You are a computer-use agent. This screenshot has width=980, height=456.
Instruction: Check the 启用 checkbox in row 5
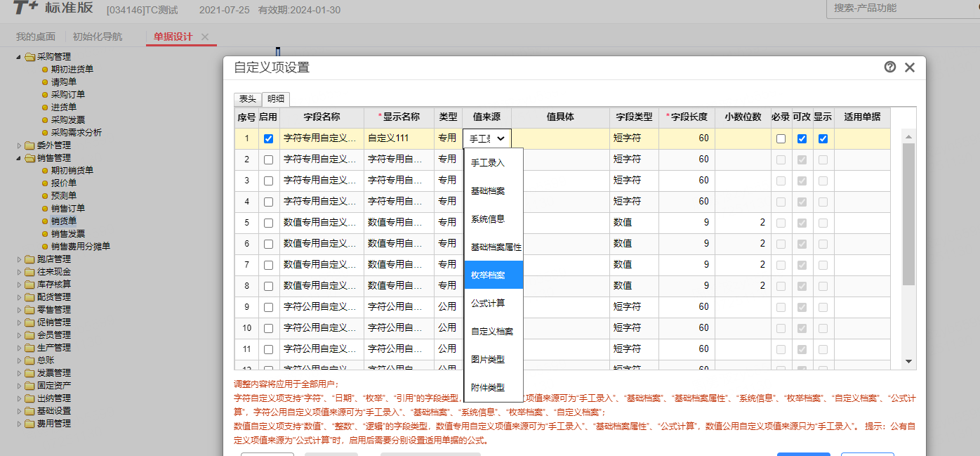coord(268,223)
